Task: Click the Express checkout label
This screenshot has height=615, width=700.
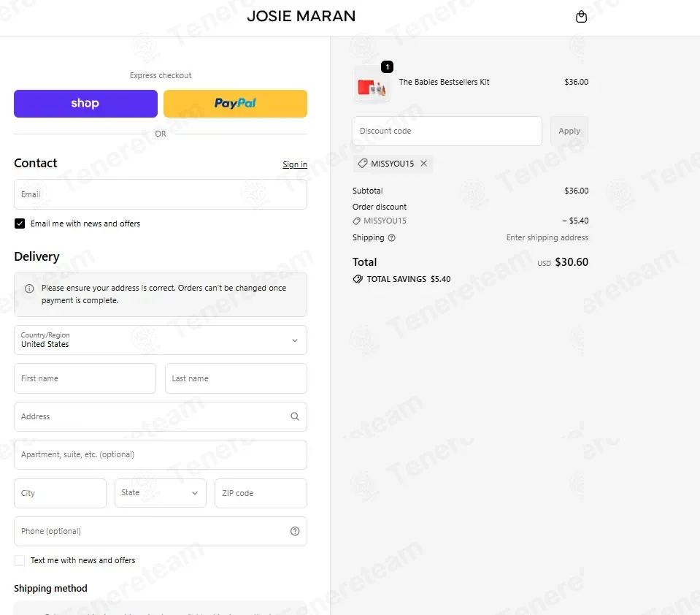Action: click(x=161, y=75)
